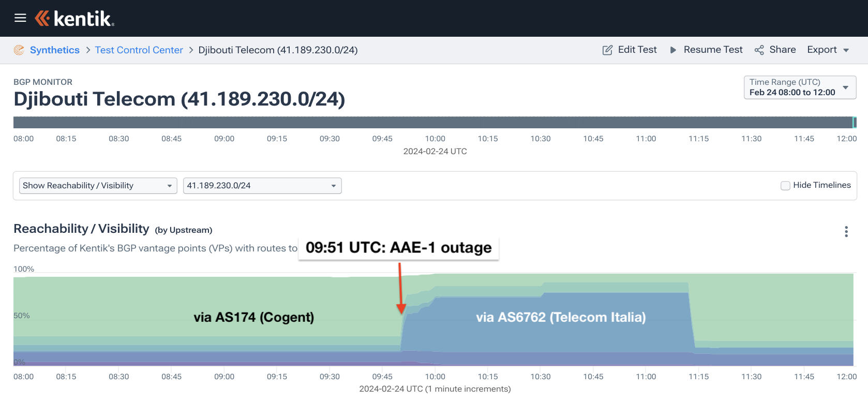Screen dimensions: 868x402
Task: Click the 10:00 mark on top timeline
Action: 435,139
